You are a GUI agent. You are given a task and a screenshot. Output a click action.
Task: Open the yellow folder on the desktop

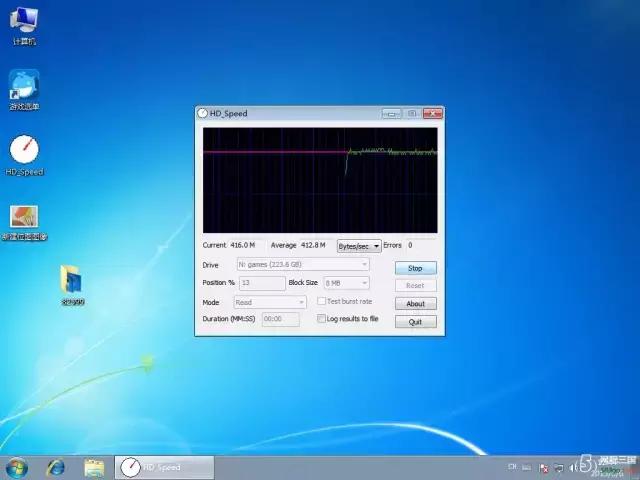[x=71, y=280]
